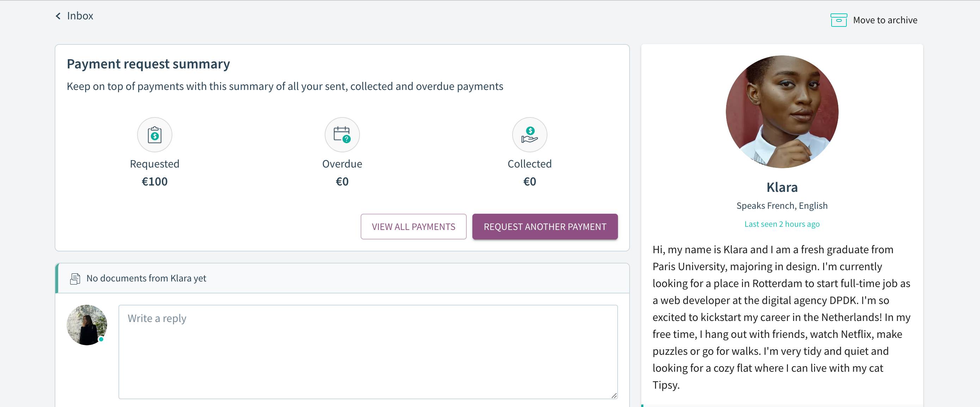Click the Overdue calendar question icon
Screen dimensions: 980x407
point(342,135)
